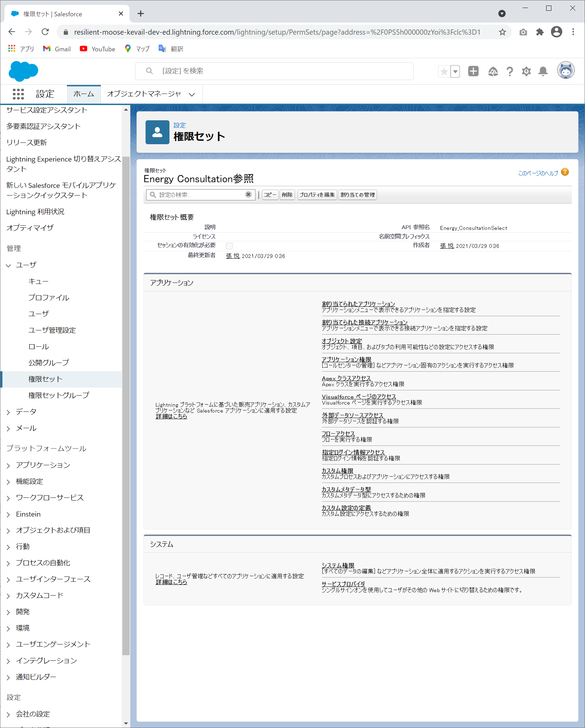Open the Chrome three-dot menu
This screenshot has width=585, height=728.
pos(573,32)
